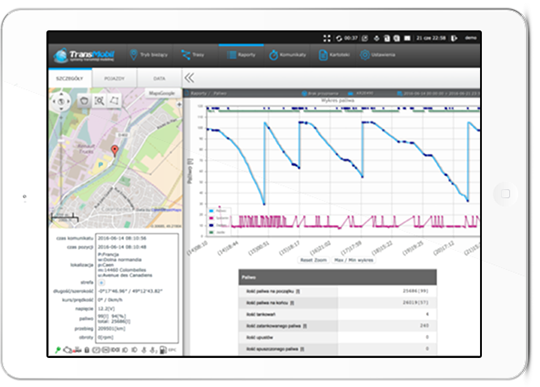Click the Reset Zoom button
Image resolution: width=540 pixels, height=387 pixels.
coord(313,260)
